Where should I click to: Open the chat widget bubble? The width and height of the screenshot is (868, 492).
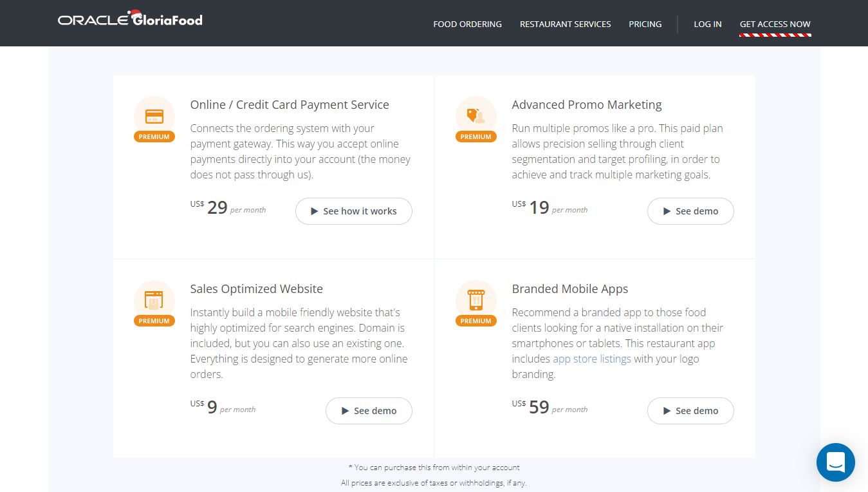(836, 462)
